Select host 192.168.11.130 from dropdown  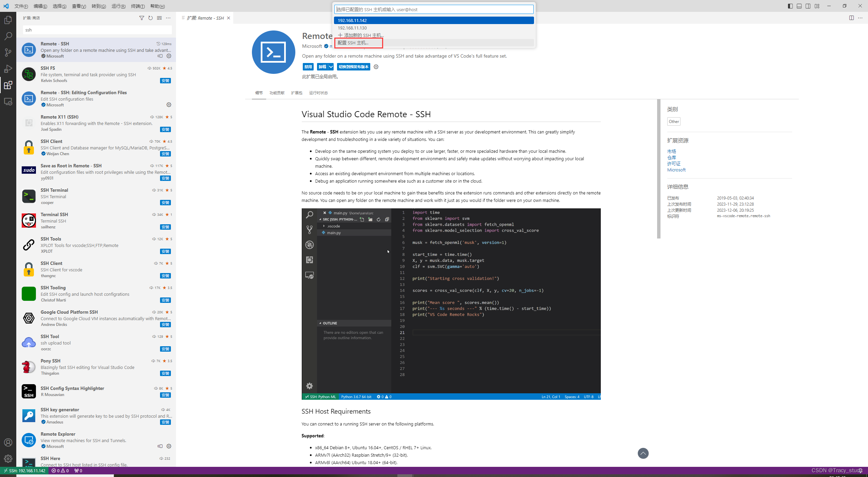click(x=434, y=27)
